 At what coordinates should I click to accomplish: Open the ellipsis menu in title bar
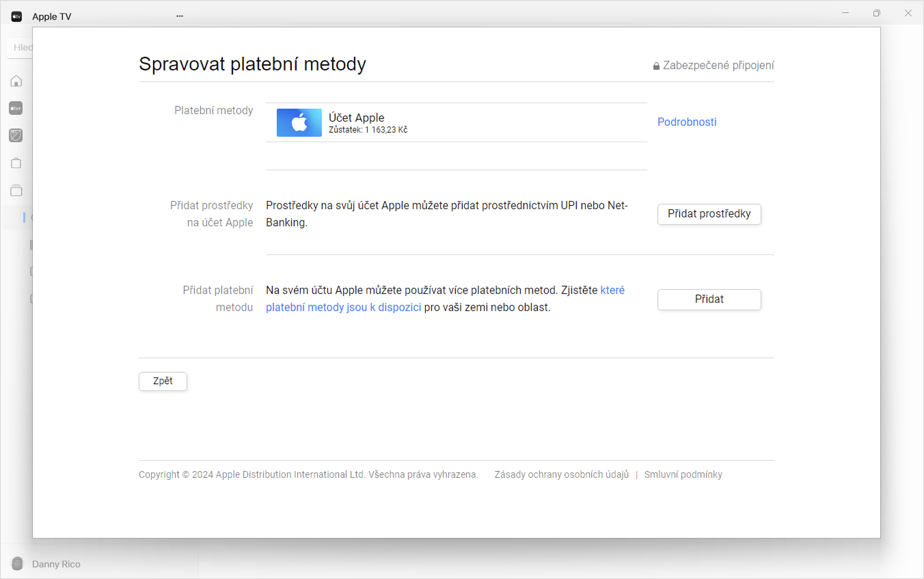(179, 15)
